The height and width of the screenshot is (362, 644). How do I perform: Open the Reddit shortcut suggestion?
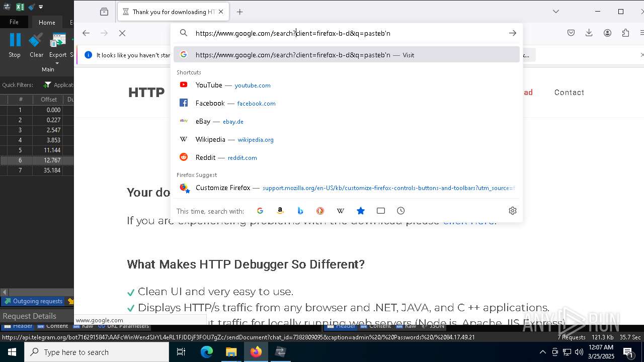[347, 157]
